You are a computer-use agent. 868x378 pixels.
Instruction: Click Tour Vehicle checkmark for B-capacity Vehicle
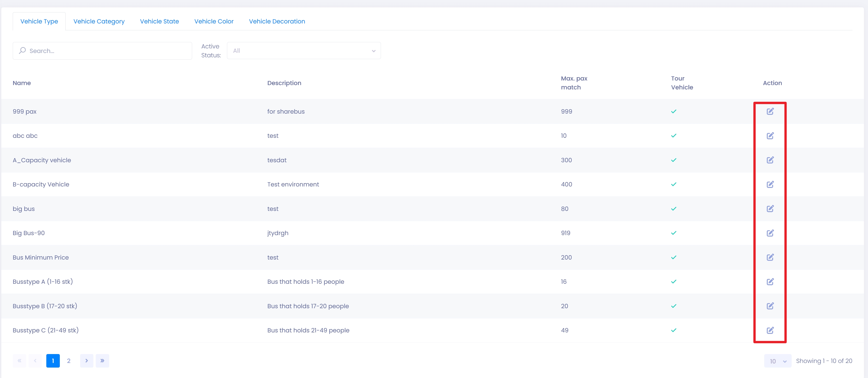(x=674, y=184)
